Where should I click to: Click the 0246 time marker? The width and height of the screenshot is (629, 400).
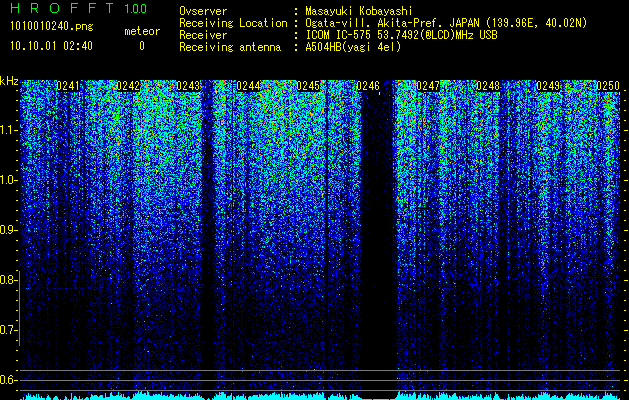pyautogui.click(x=368, y=86)
